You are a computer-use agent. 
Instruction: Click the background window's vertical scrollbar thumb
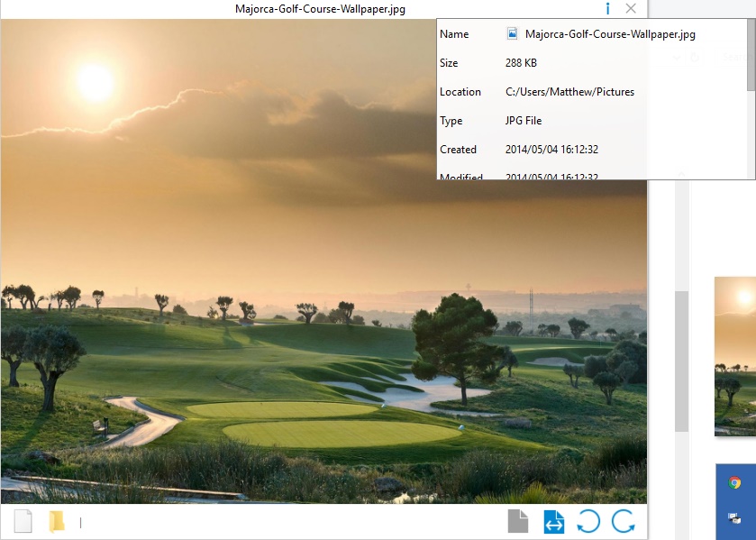(x=681, y=362)
